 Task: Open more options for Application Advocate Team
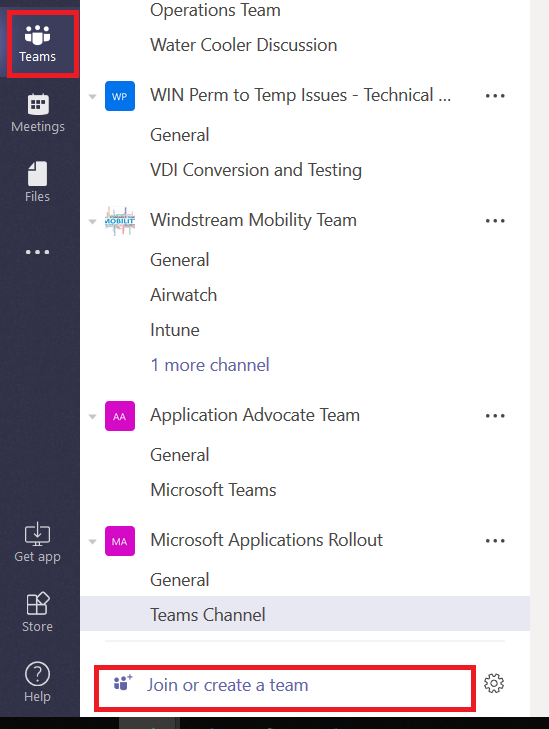point(495,416)
